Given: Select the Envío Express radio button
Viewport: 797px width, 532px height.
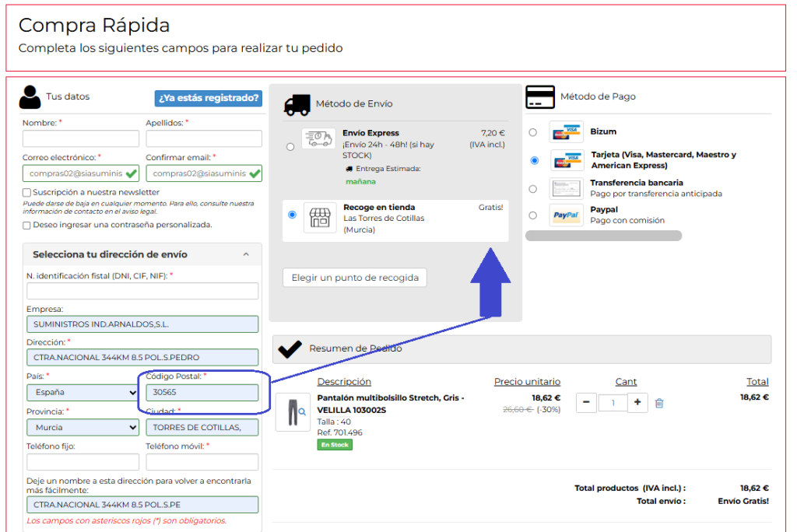Looking at the screenshot, I should [x=290, y=147].
